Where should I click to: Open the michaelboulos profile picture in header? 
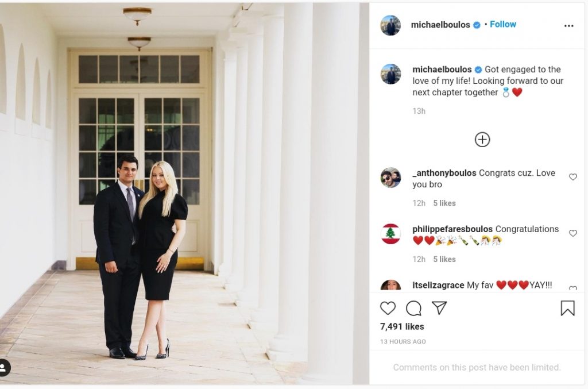pos(390,25)
